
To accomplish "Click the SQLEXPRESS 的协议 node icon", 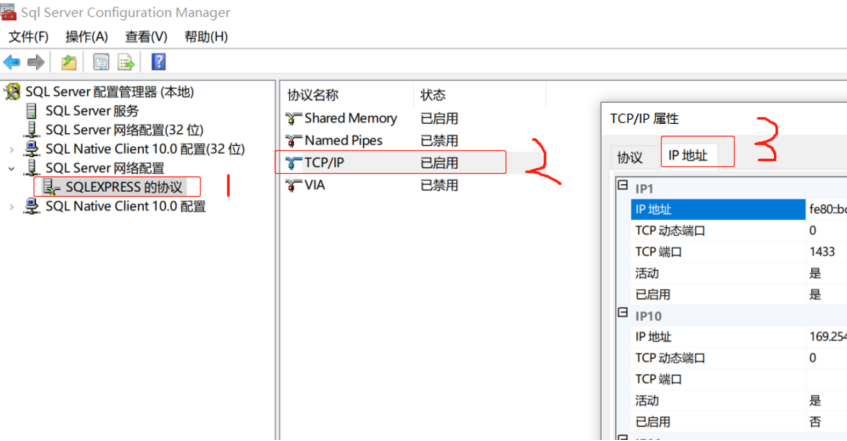I will coord(51,187).
